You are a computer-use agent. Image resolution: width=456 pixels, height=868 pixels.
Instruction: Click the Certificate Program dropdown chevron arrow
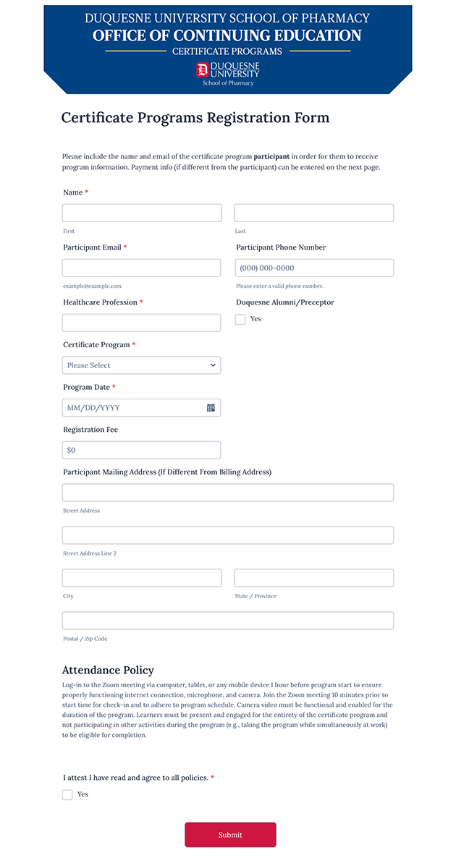coord(213,365)
